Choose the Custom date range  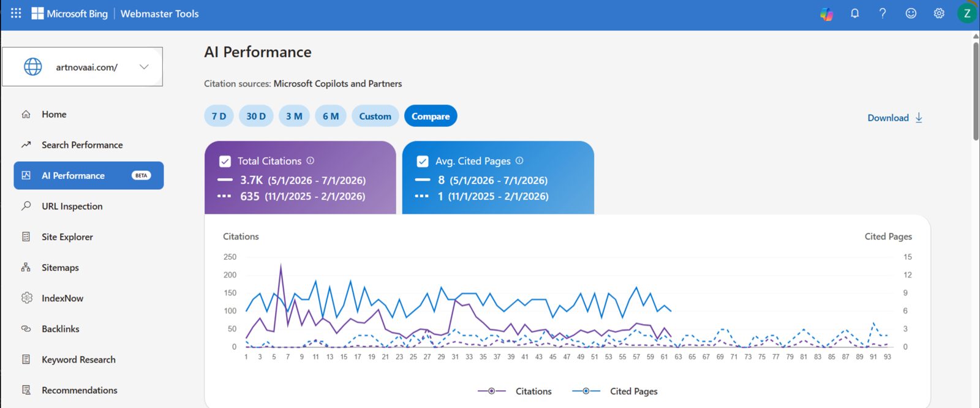pyautogui.click(x=375, y=116)
